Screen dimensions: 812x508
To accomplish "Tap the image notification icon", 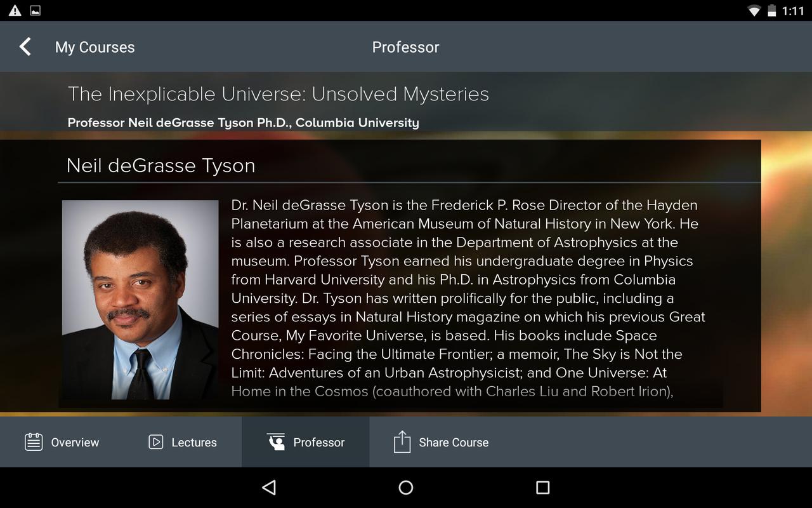I will (36, 10).
